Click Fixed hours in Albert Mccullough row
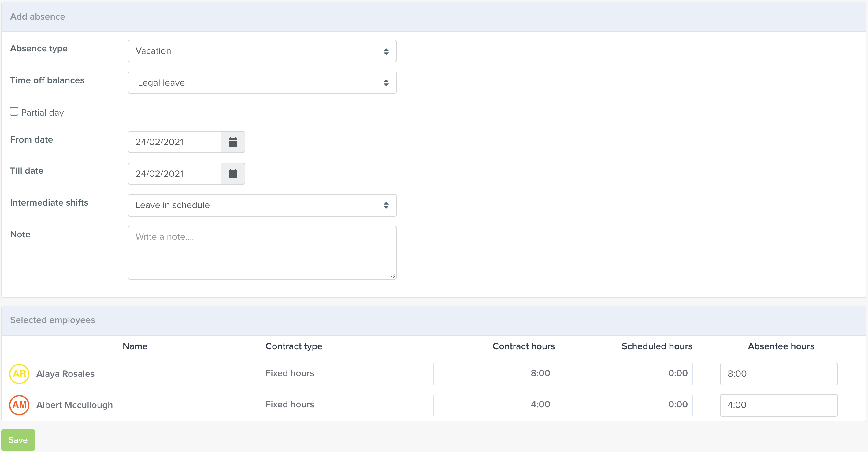Image resolution: width=868 pixels, height=452 pixels. 290,404
